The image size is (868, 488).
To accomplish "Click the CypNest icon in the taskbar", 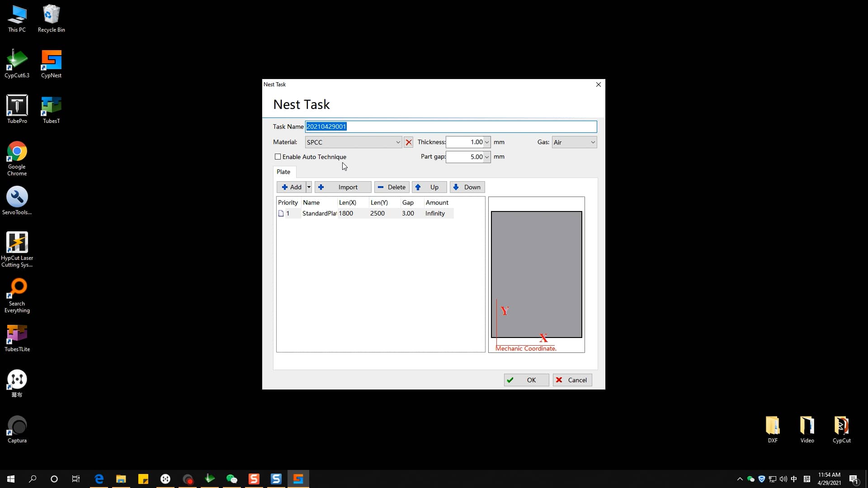I will click(x=298, y=479).
